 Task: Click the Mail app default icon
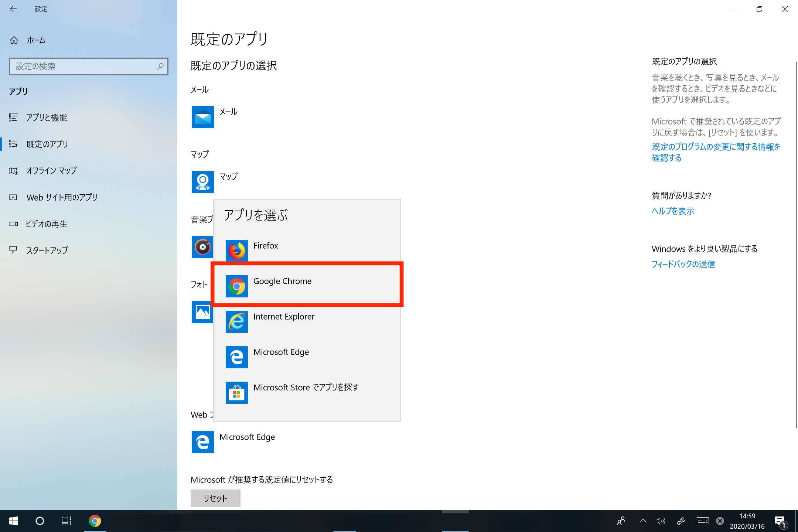click(x=202, y=117)
